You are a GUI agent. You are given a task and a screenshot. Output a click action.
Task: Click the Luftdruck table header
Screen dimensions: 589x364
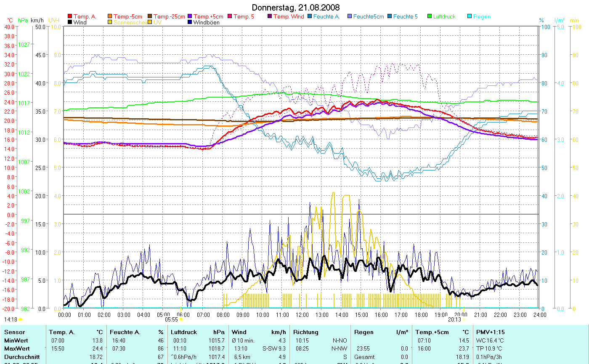click(184, 332)
